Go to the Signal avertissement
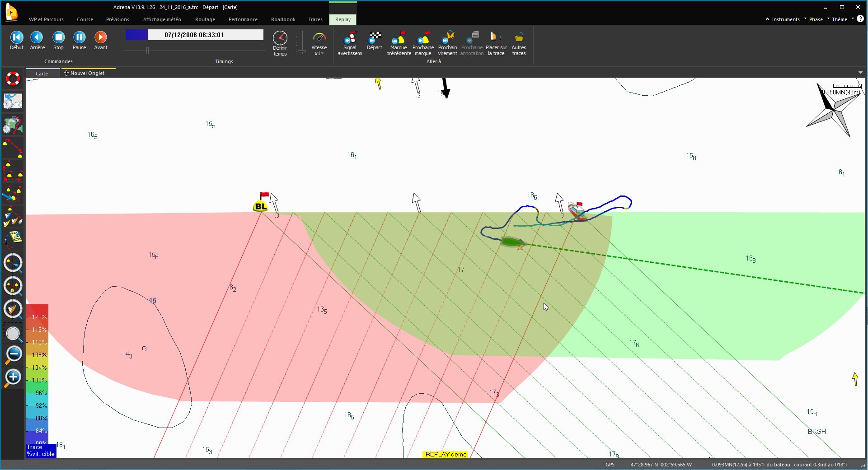868x470 pixels. [350, 43]
